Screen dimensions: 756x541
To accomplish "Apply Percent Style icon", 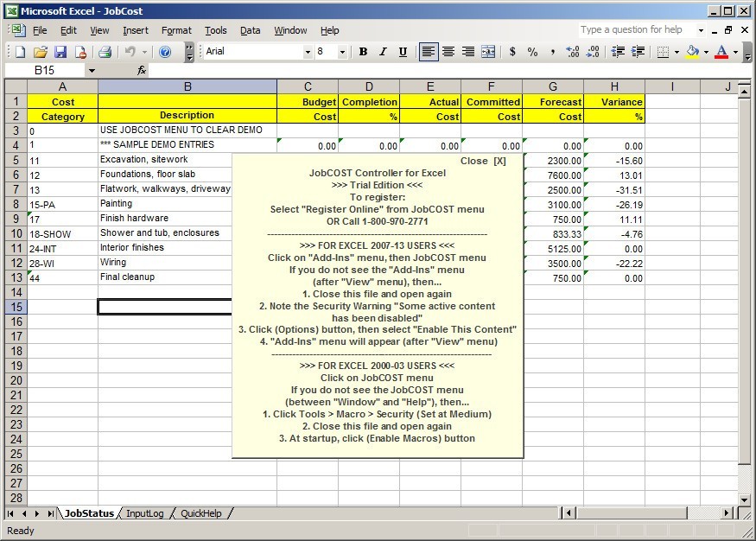I will point(532,52).
